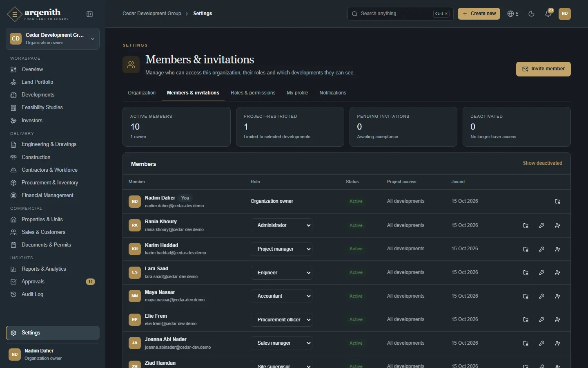
Task: Open the ND user avatar menu in top bar
Action: pyautogui.click(x=565, y=13)
